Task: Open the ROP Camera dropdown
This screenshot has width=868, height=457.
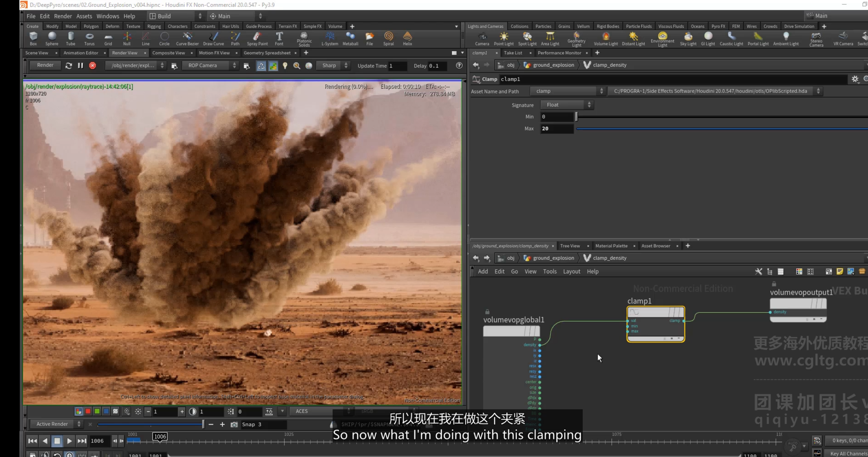Action: point(210,65)
